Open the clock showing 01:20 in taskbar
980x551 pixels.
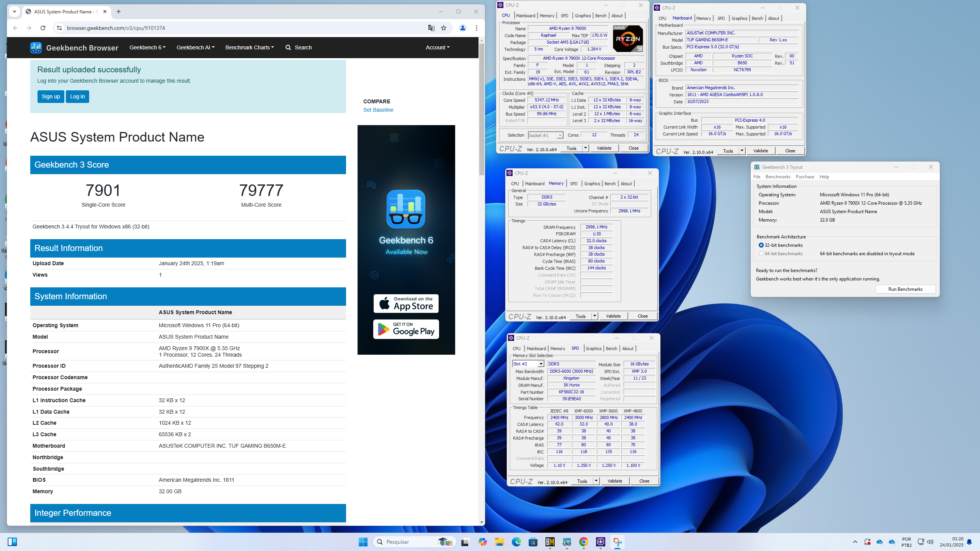pyautogui.click(x=952, y=542)
